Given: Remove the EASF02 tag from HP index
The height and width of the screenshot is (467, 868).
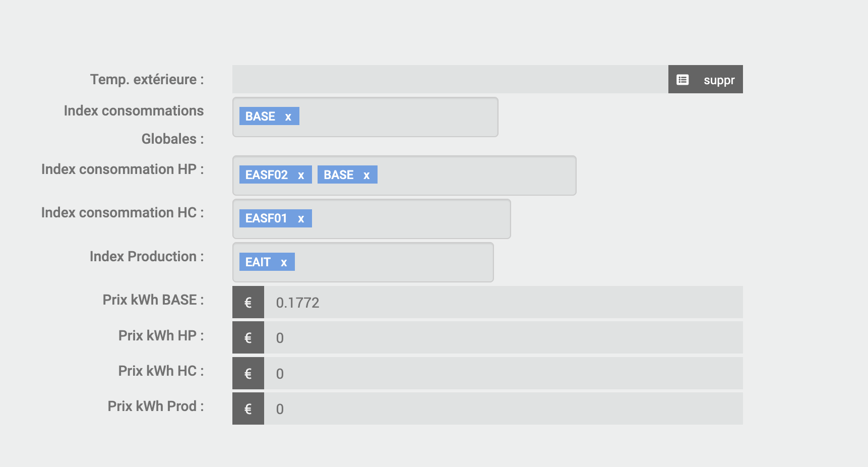Looking at the screenshot, I should click(x=301, y=175).
